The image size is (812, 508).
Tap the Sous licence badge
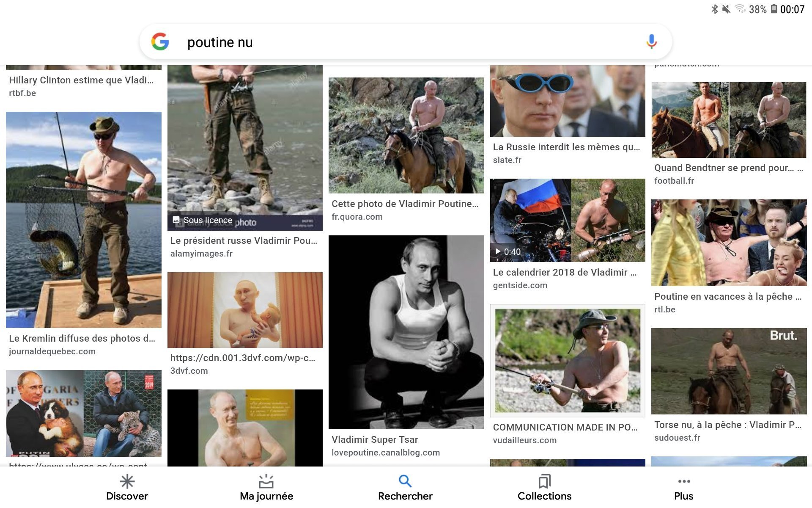(203, 220)
